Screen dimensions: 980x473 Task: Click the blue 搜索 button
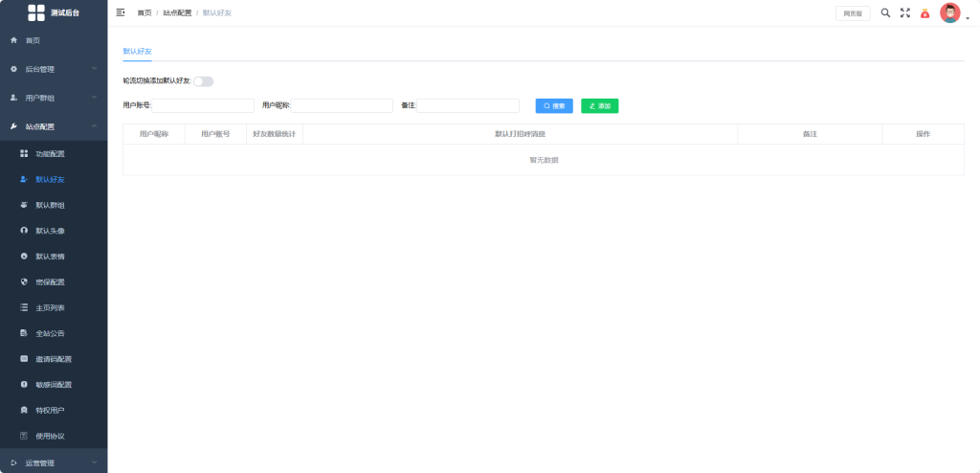point(554,105)
